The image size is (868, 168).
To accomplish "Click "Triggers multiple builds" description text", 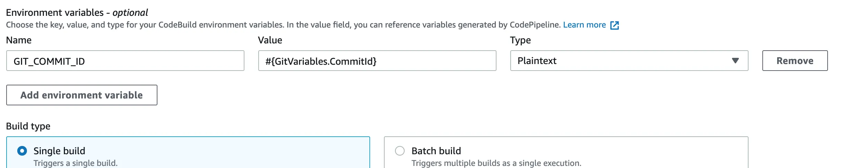I will pos(496,163).
